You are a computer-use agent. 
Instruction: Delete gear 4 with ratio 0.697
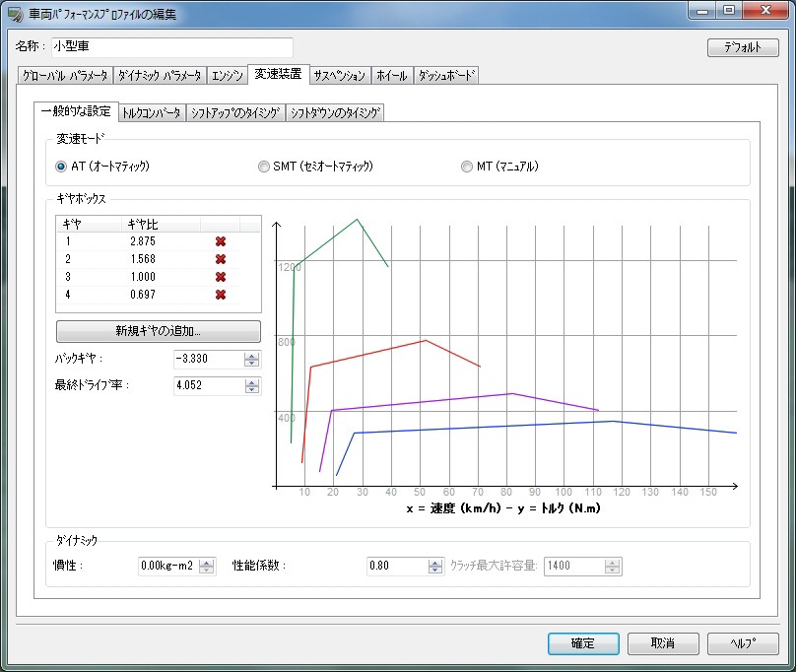click(x=221, y=295)
